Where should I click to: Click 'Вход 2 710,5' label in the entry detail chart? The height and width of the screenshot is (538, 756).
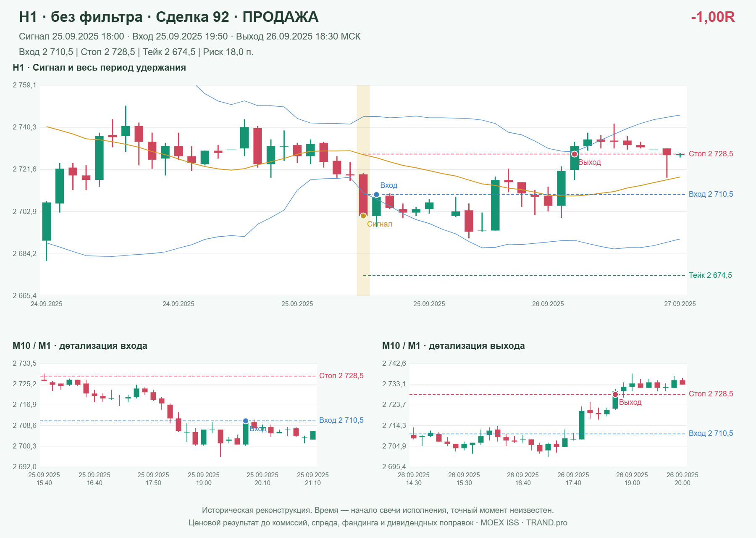341,420
